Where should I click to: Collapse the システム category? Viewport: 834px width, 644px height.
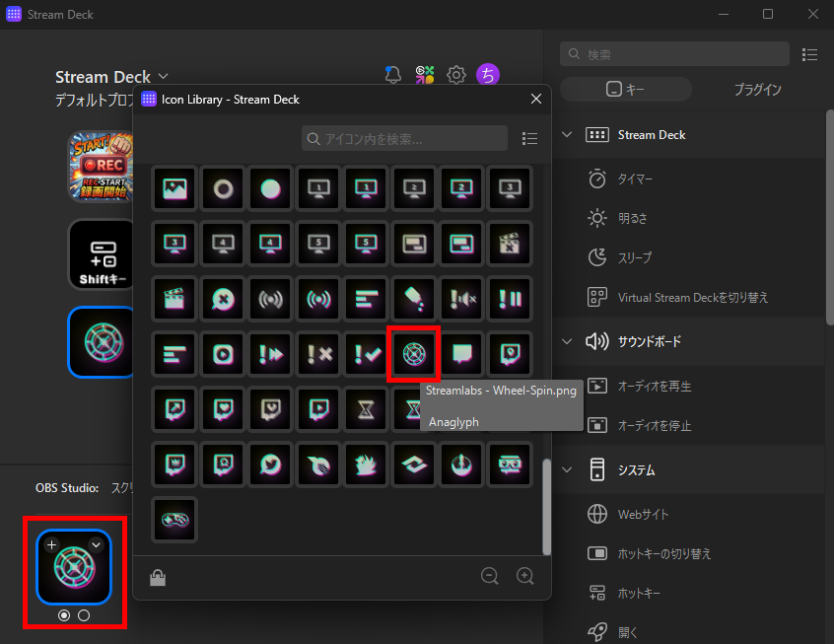click(567, 470)
